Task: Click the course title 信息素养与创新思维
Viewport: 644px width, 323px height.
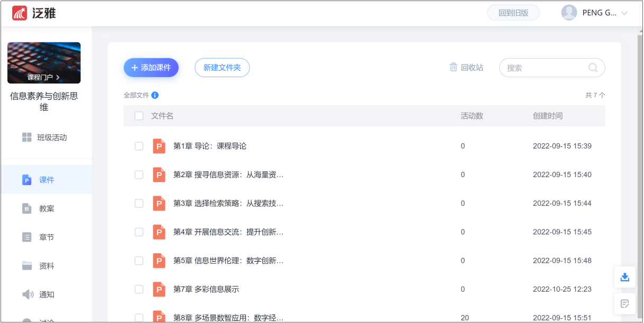Action: (x=44, y=101)
